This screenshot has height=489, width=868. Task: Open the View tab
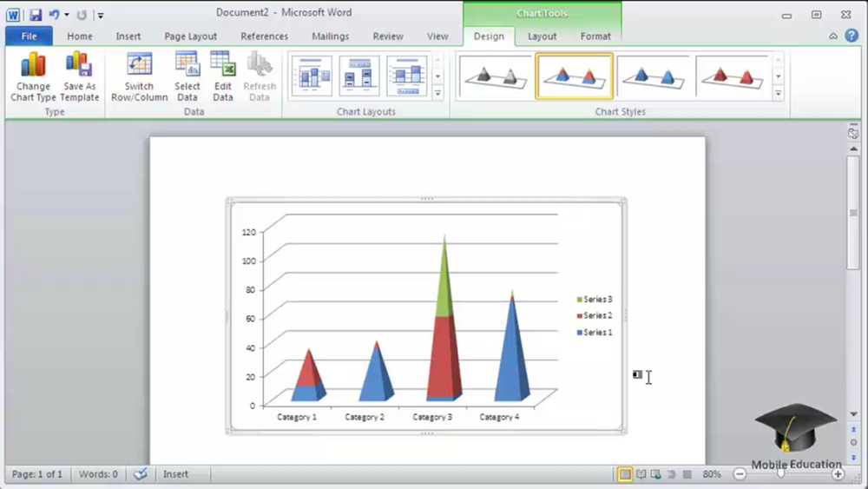(x=437, y=36)
